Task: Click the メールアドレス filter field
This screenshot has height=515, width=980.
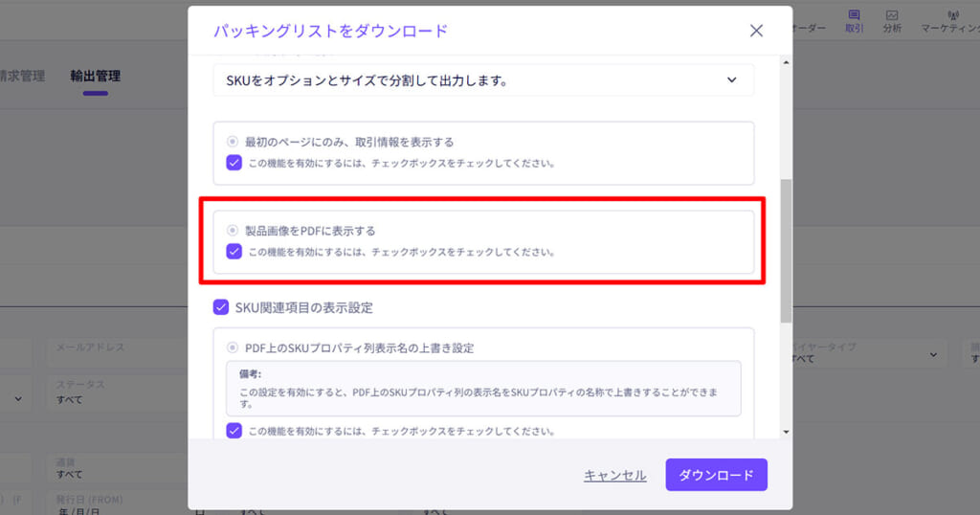Action: click(117, 354)
